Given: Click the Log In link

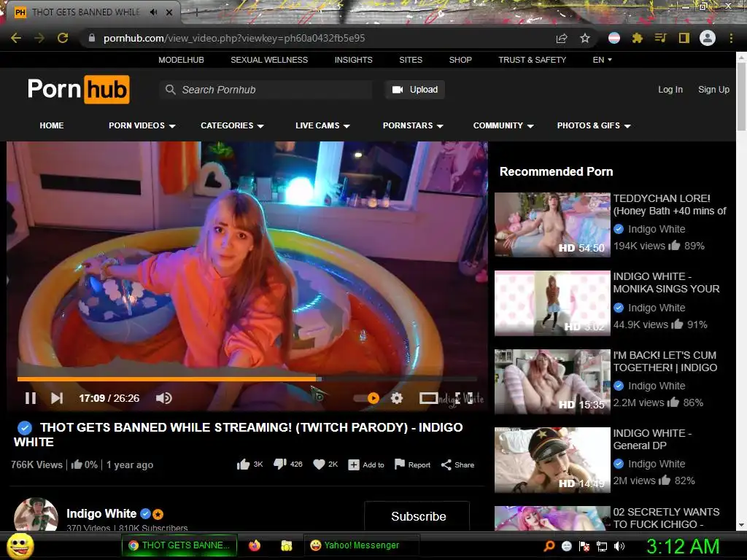Looking at the screenshot, I should click(670, 90).
